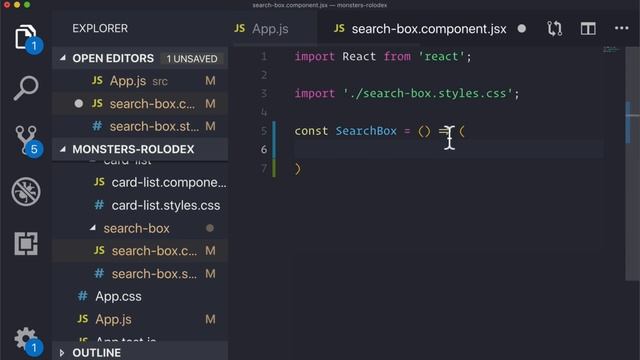
Task: Click line number 3 in the gutter
Action: [264, 93]
